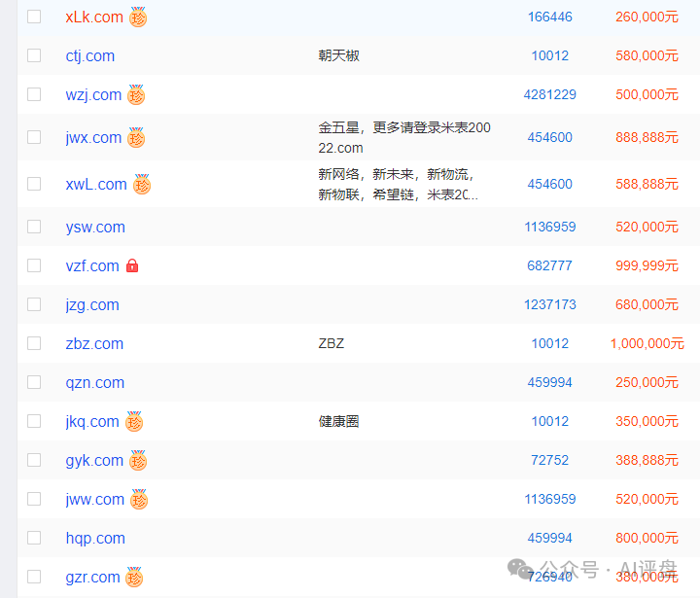Open the jzg.com domain link

coord(92,304)
